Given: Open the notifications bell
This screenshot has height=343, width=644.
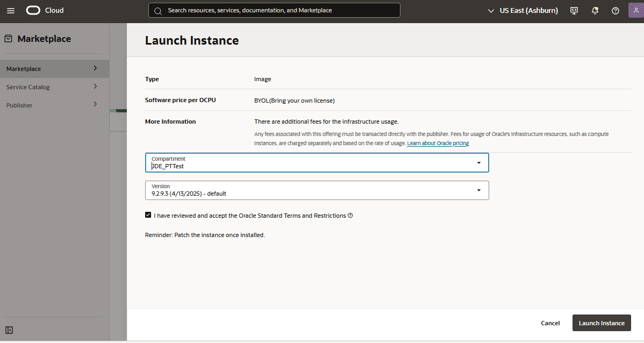Looking at the screenshot, I should click(595, 10).
